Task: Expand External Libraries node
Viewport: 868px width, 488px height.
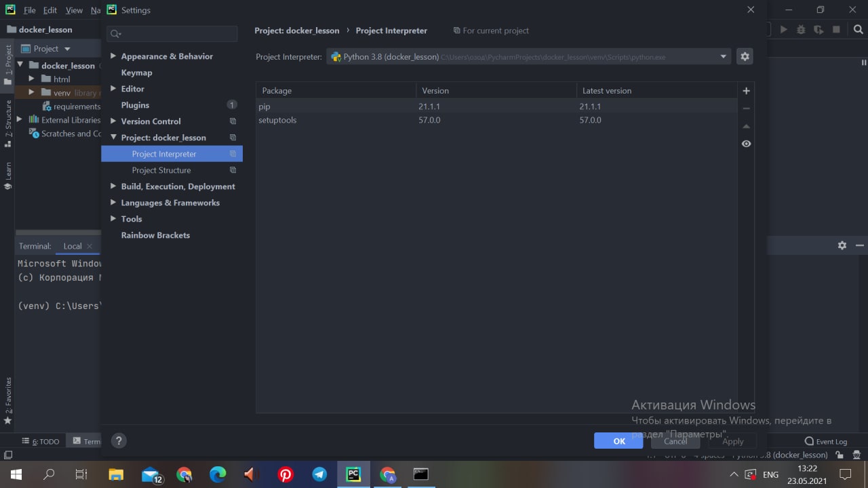Action: click(19, 120)
